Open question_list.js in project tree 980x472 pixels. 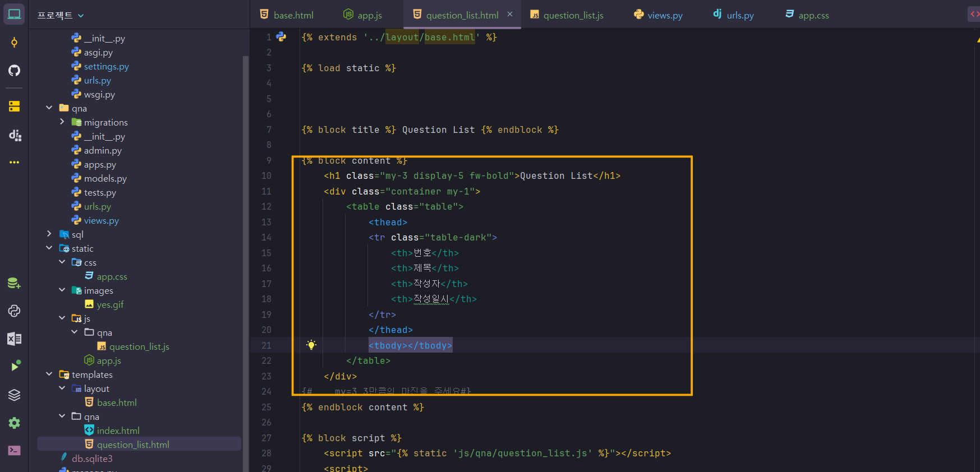click(139, 346)
